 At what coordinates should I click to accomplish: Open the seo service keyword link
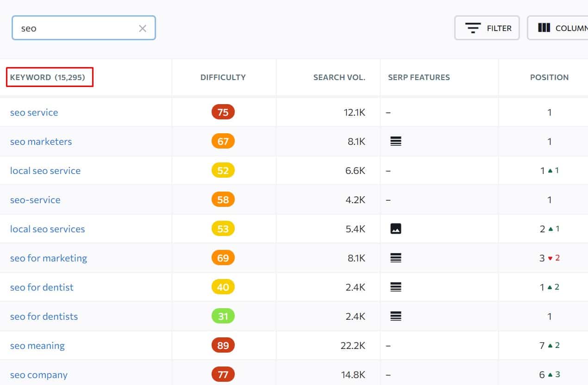34,112
